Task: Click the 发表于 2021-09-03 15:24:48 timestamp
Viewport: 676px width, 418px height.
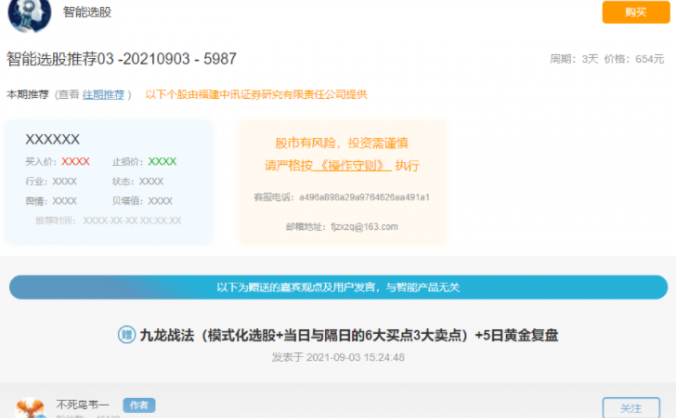Action: [338, 357]
